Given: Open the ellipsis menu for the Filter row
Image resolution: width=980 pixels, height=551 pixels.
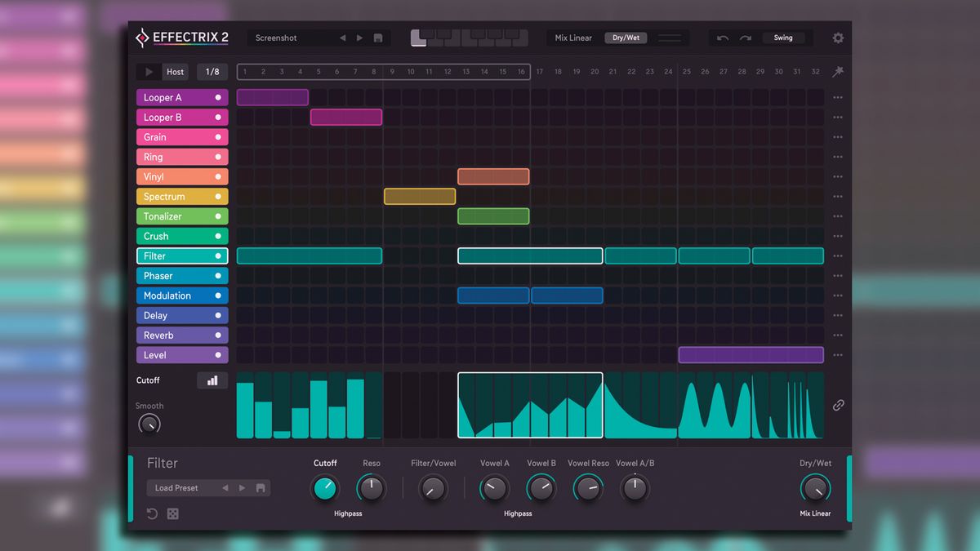Looking at the screenshot, I should tap(837, 256).
